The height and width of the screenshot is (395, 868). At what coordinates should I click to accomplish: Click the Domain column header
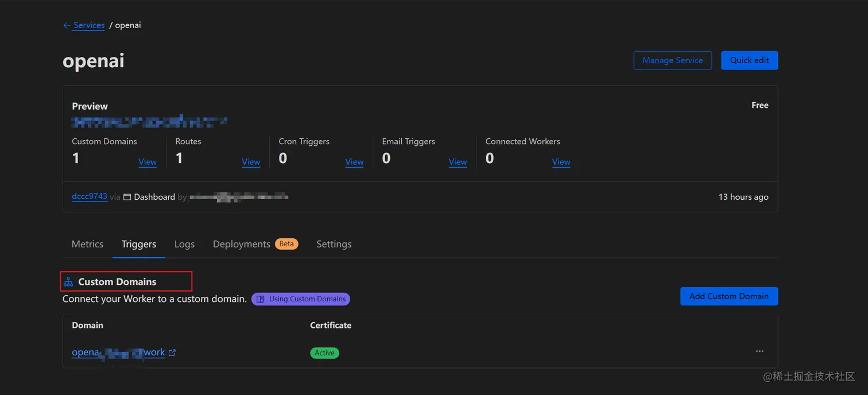coord(87,325)
